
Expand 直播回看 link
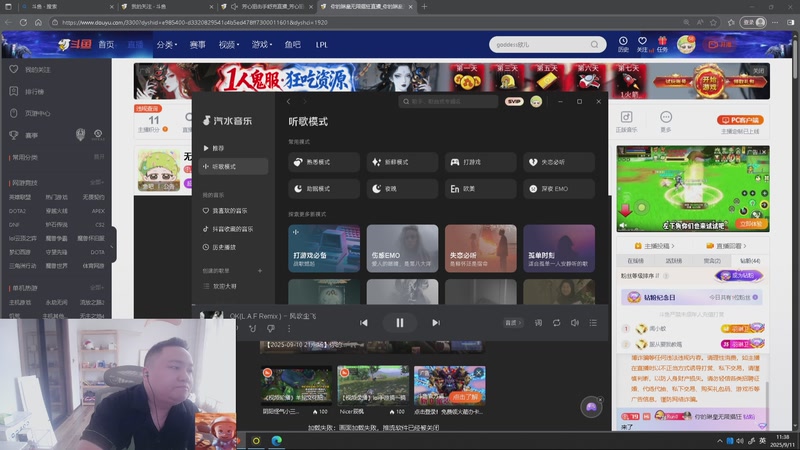(x=727, y=246)
